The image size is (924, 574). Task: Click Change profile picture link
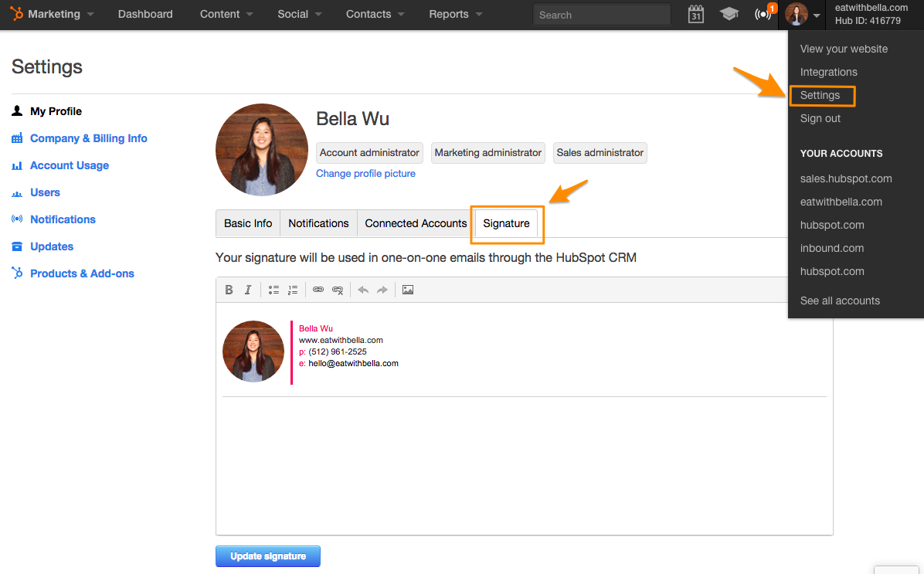(x=365, y=173)
